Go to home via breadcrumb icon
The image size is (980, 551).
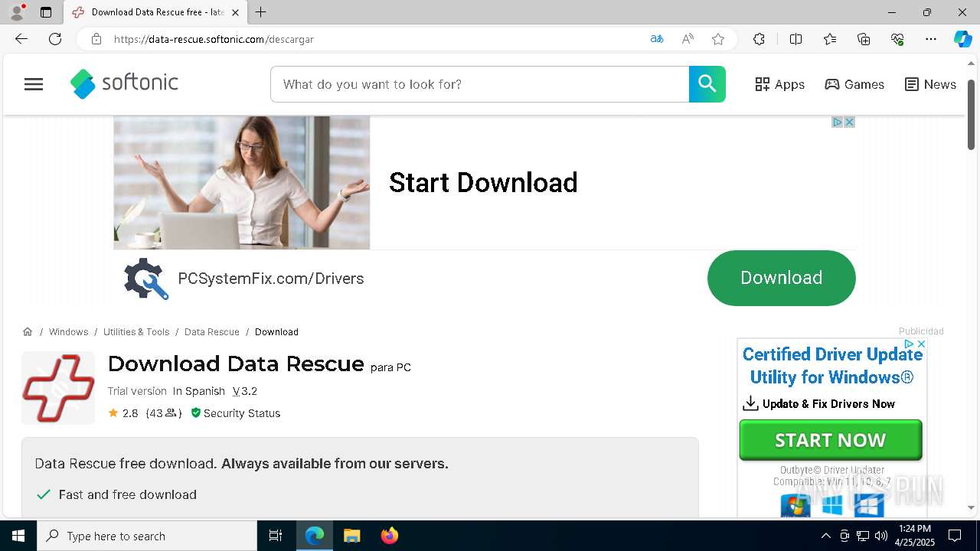28,332
